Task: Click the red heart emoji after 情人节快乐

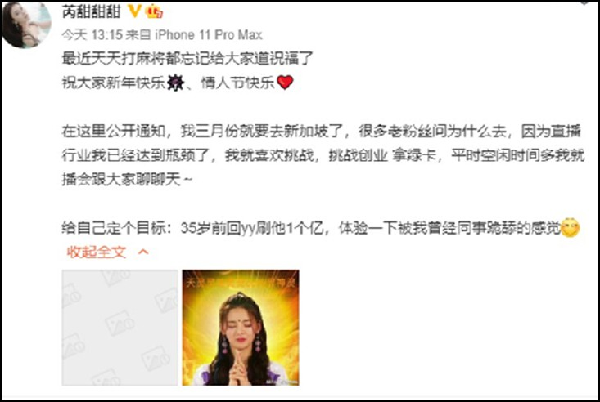Action: (285, 82)
